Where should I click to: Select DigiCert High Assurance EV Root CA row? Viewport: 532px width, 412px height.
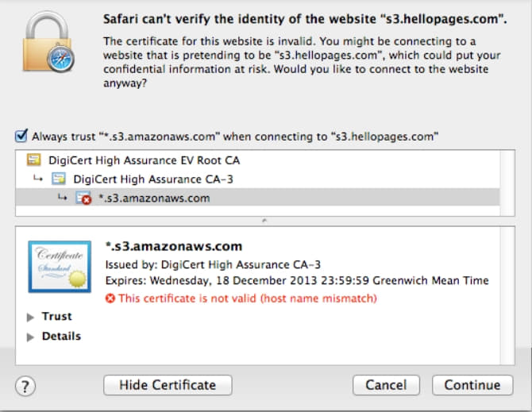tap(257, 160)
